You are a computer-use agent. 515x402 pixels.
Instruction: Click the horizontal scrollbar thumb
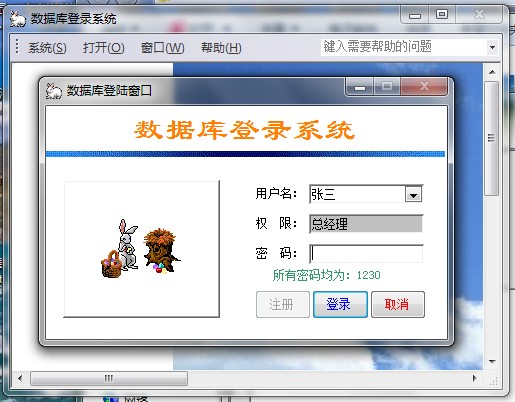coord(109,378)
